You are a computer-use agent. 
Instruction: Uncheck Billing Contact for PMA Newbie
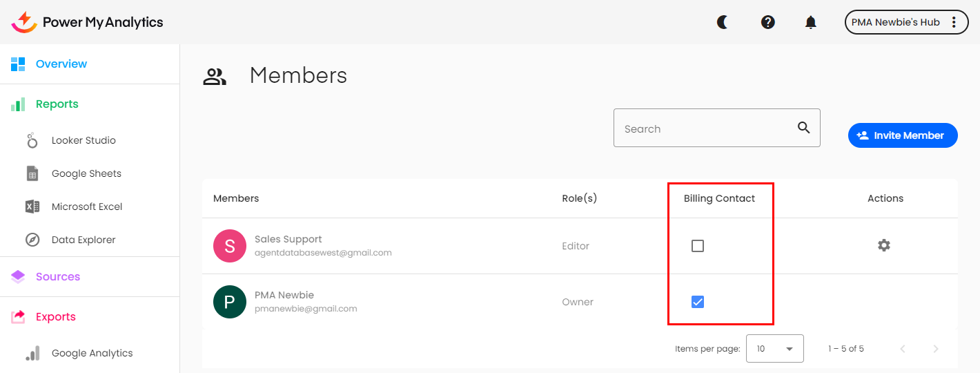698,302
